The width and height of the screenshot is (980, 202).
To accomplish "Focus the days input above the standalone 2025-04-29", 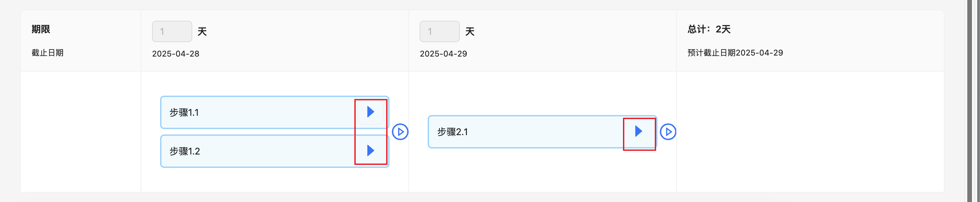I will point(439,31).
